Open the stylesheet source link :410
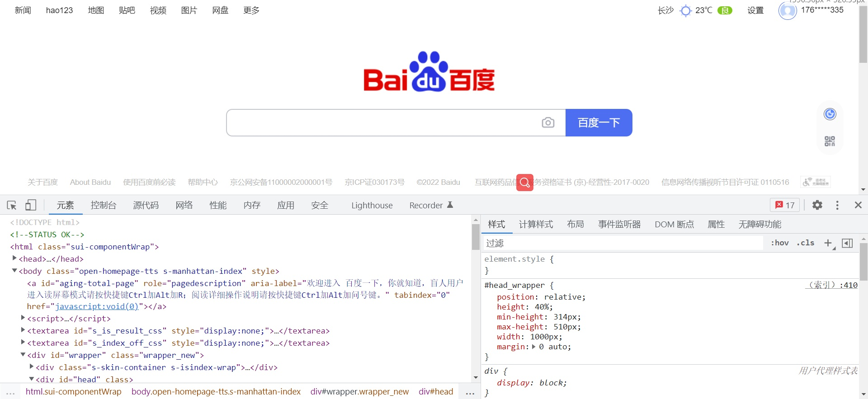 click(x=831, y=285)
